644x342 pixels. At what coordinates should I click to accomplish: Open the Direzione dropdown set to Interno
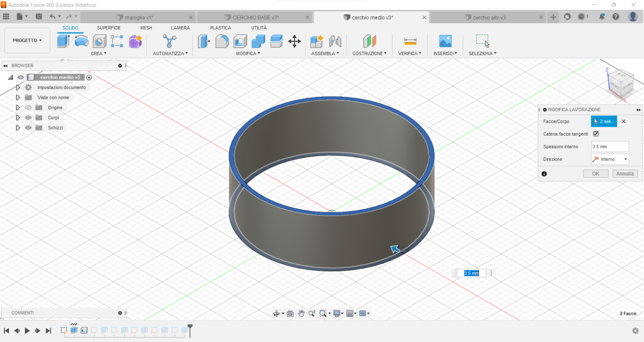[610, 159]
